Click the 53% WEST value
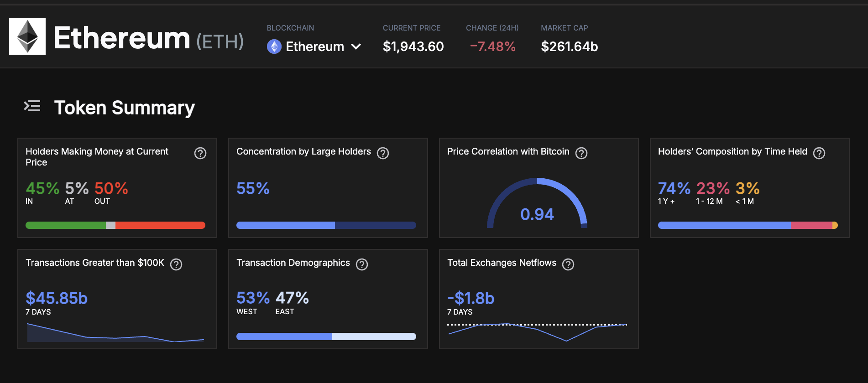This screenshot has height=383, width=868. pos(253,298)
